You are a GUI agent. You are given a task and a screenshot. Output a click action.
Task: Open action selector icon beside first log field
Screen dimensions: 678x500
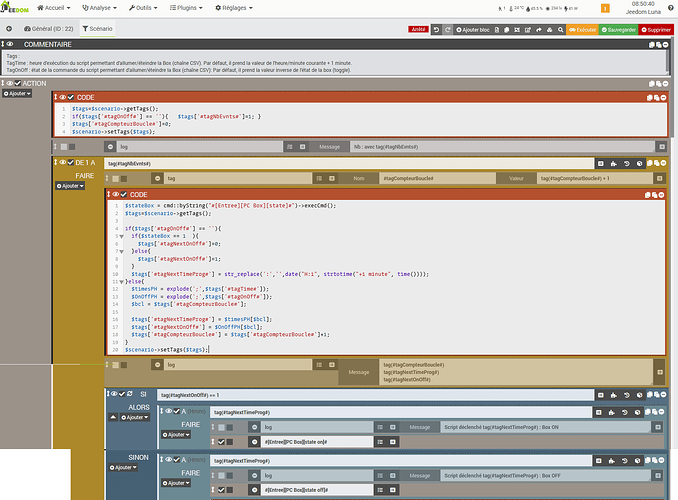[x=290, y=147]
